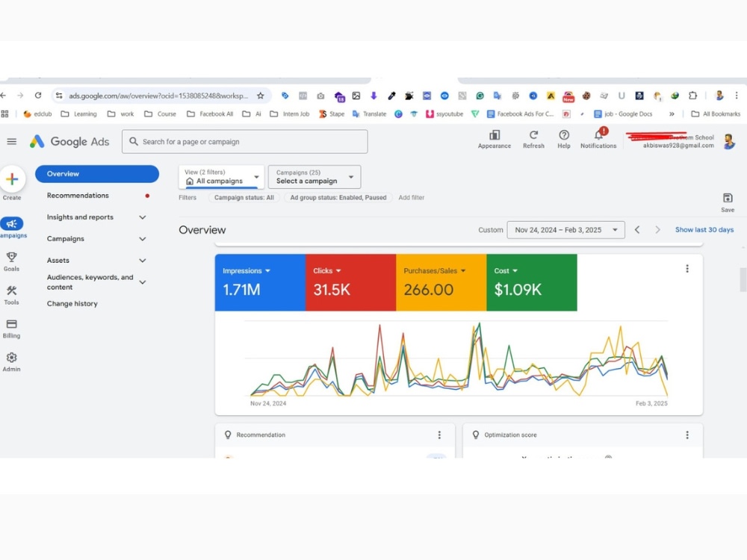Open the job - Google Docs bookmark
Viewport: 747px width, 560px height.
[x=623, y=113]
